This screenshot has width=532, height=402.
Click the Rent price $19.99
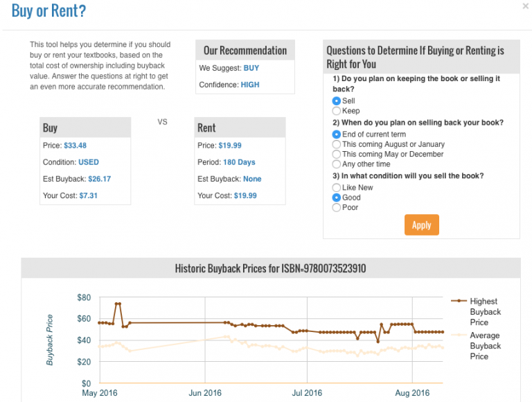point(230,146)
